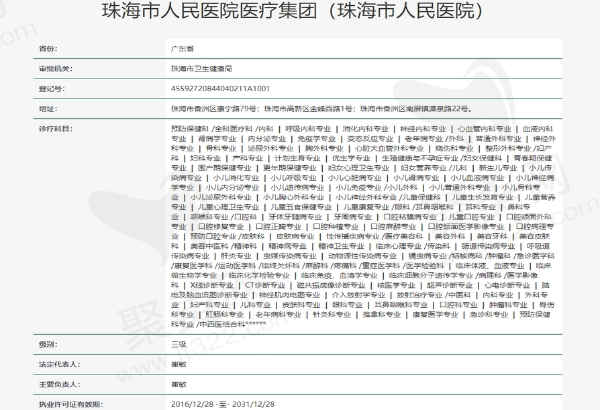The height and width of the screenshot is (410, 600).
Task: Click 肝炎专业 in the specialty list
Action: tap(236, 256)
